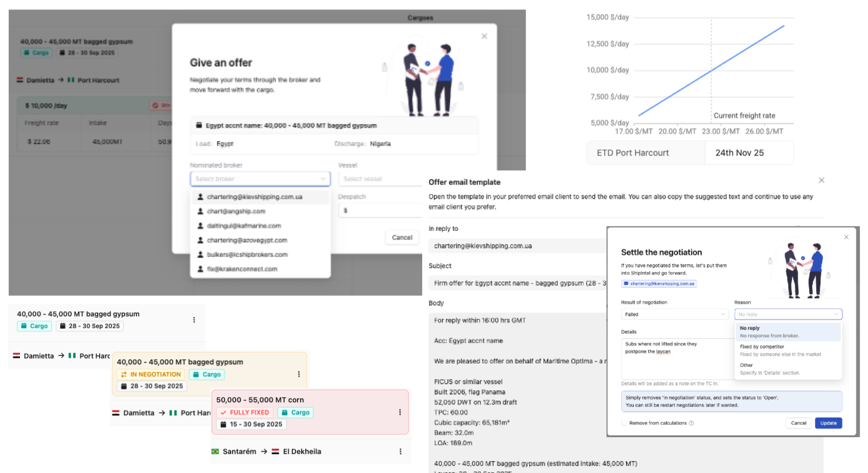Image resolution: width=868 pixels, height=473 pixels.
Task: Click the dimmed '28 - 30 Sep 2025' tag behind dialog
Action: pyautogui.click(x=87, y=53)
